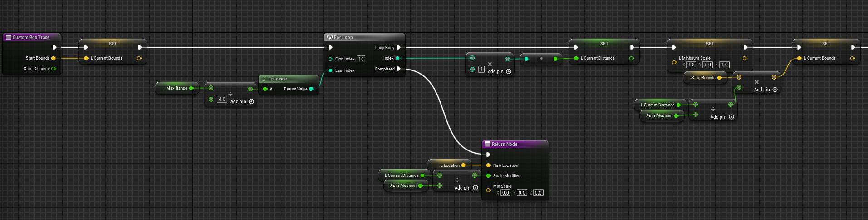The height and width of the screenshot is (220, 868).
Task: Select the Truncate function node title
Action: point(277,79)
